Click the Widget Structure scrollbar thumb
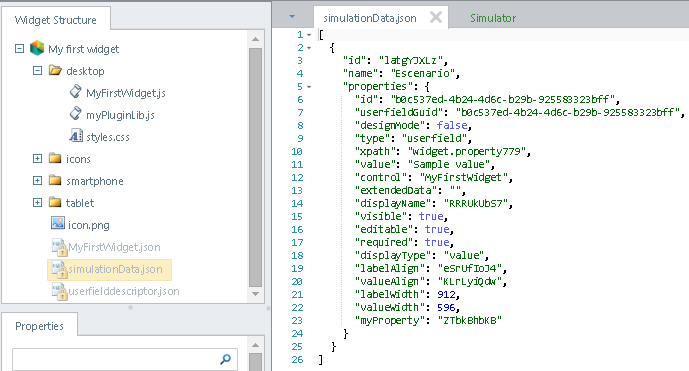 click(x=255, y=167)
